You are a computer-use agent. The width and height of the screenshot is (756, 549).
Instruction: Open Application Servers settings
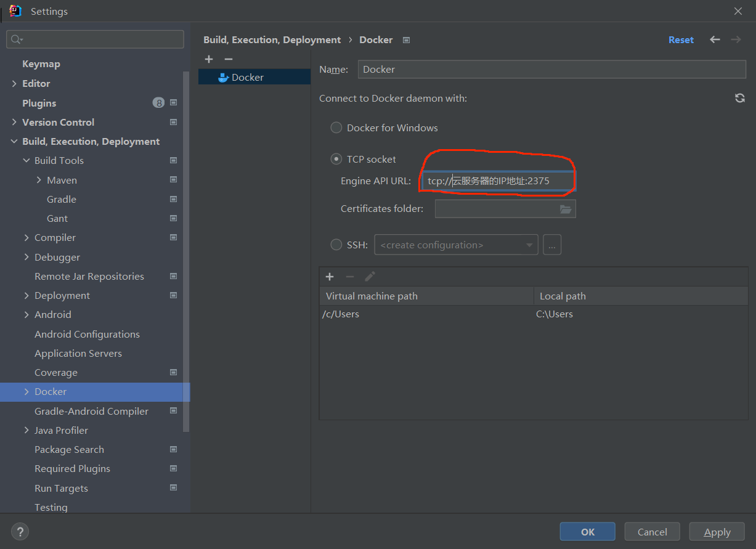point(78,353)
